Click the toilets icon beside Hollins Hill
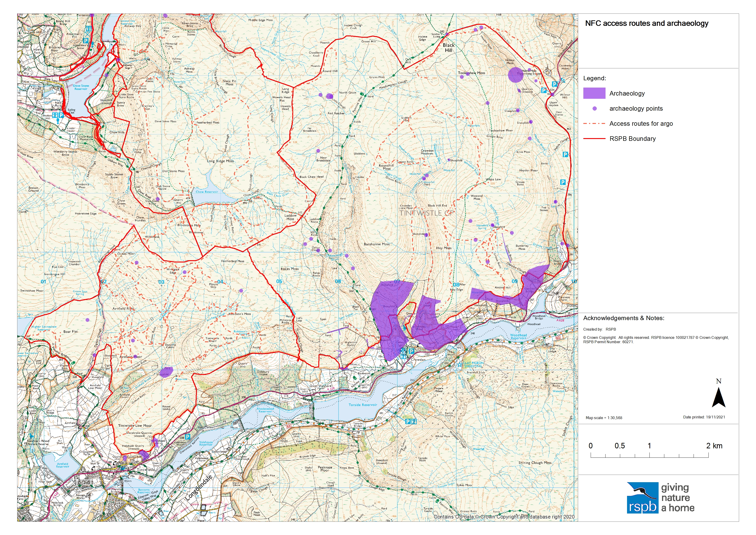The image size is (756, 535). point(55,115)
